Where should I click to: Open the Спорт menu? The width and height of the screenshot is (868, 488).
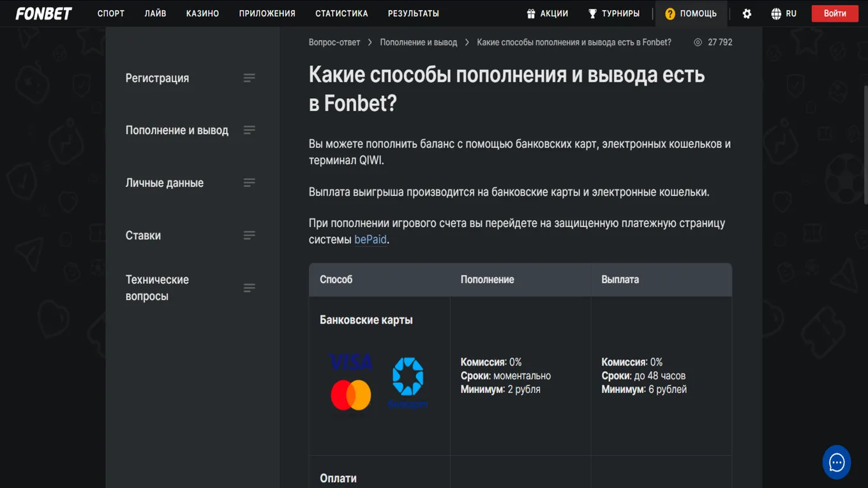(111, 13)
